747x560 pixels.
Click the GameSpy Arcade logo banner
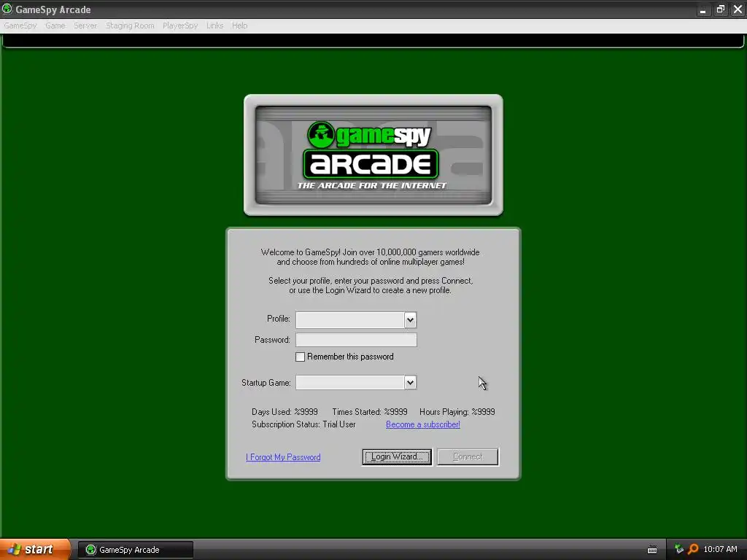coord(373,155)
